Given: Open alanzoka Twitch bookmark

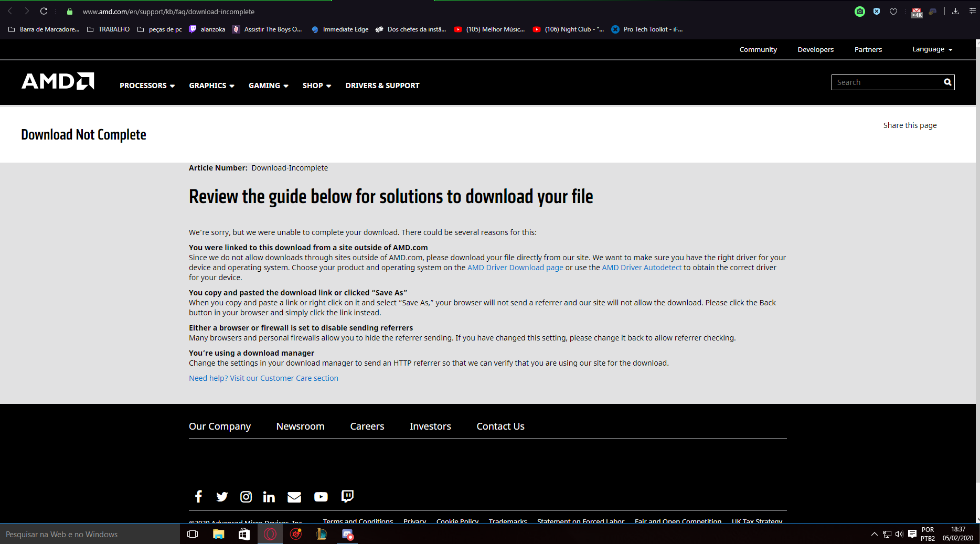Looking at the screenshot, I should (x=207, y=29).
